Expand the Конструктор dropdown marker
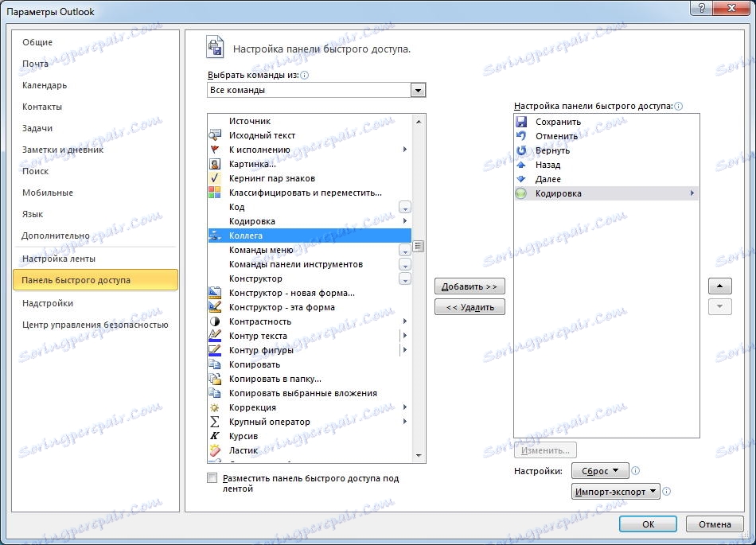The image size is (756, 545). coord(405,279)
